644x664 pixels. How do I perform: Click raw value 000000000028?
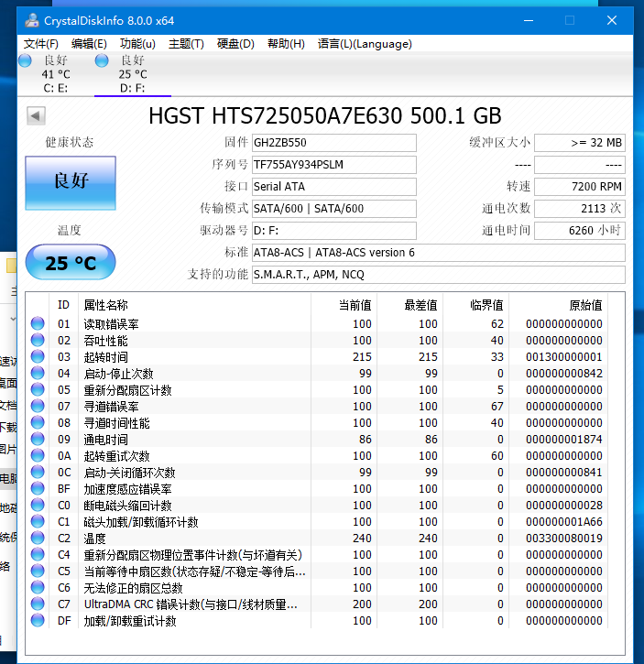click(564, 506)
